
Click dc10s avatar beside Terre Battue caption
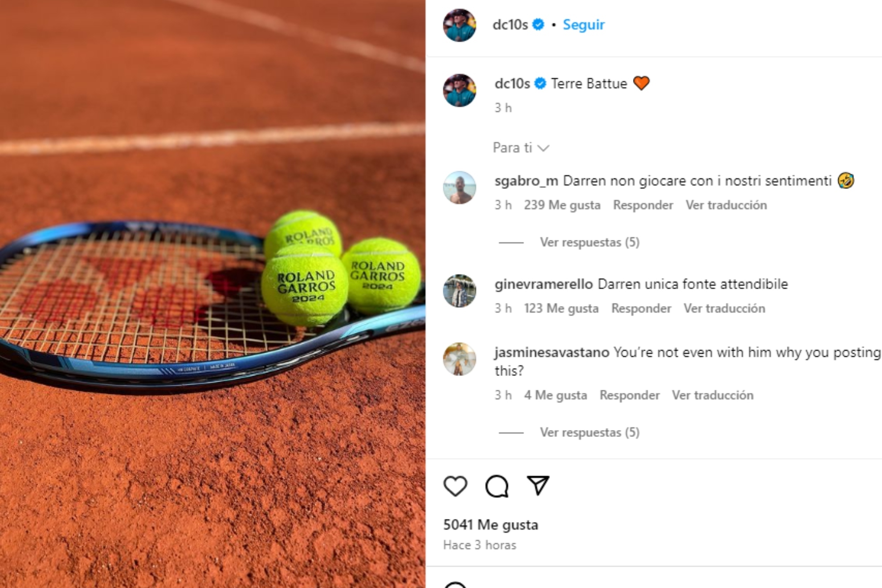tap(460, 90)
